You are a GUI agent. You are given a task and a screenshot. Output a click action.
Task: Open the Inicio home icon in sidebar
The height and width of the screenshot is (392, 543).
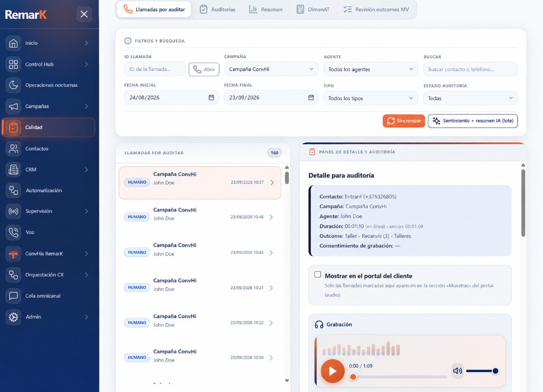(13, 43)
